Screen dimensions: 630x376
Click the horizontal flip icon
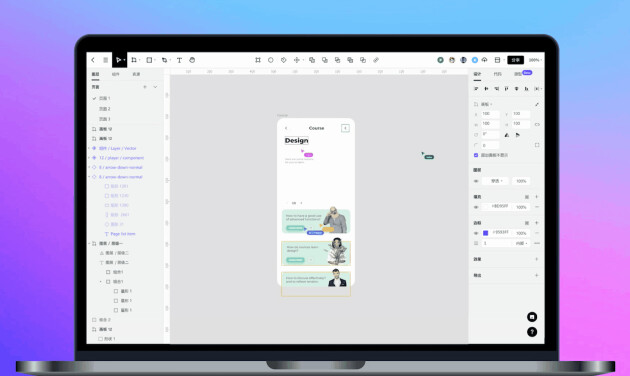click(x=507, y=135)
